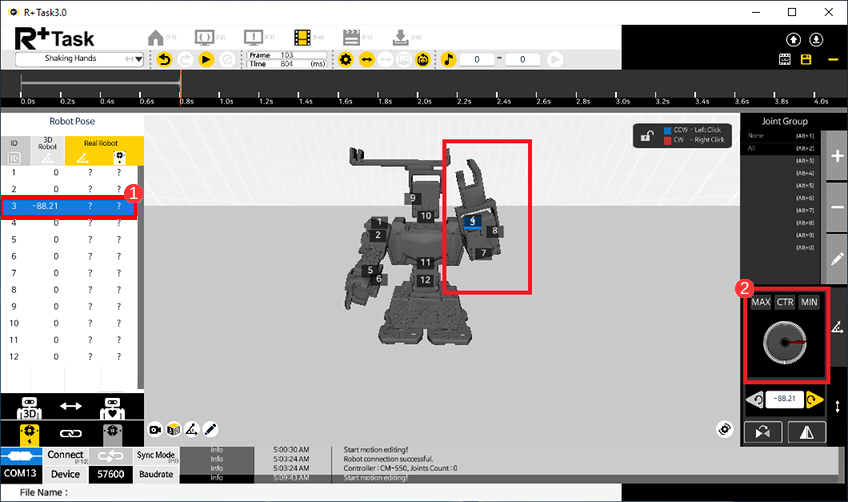Open the Download tab icon
This screenshot has height=502, width=848.
coord(400,37)
